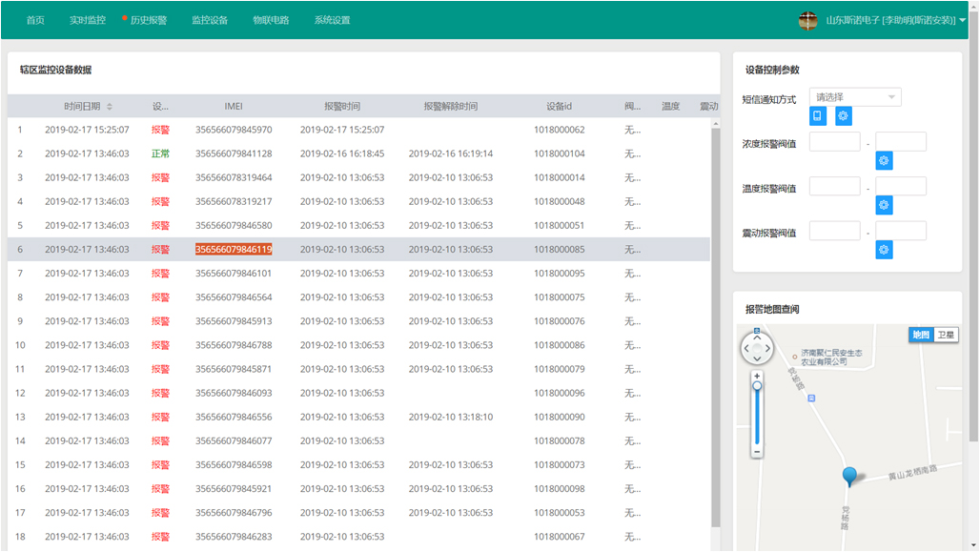
Task: Click the 首页 home link
Action: pyautogui.click(x=35, y=20)
